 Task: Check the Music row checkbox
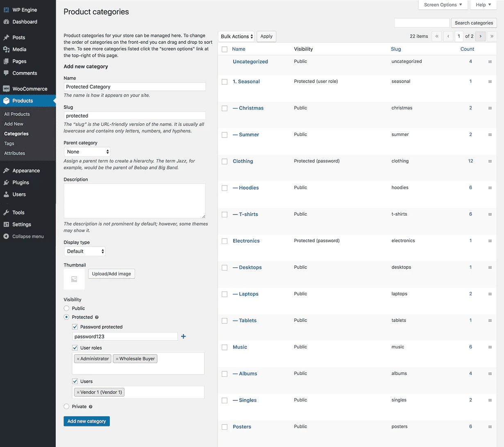click(x=225, y=347)
